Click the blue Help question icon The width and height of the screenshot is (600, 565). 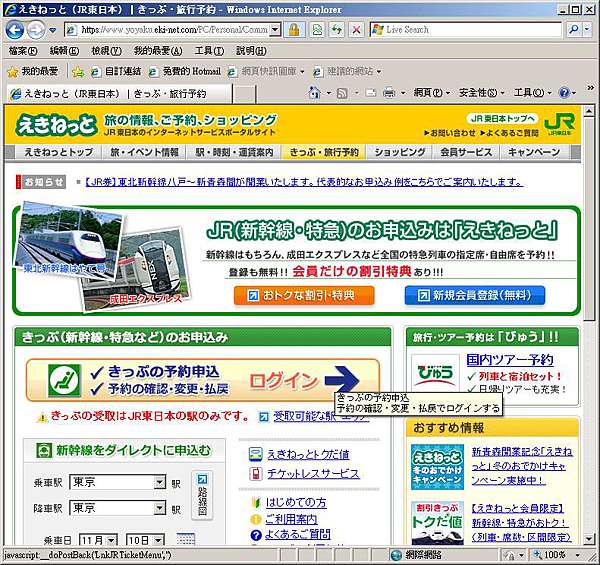564,93
